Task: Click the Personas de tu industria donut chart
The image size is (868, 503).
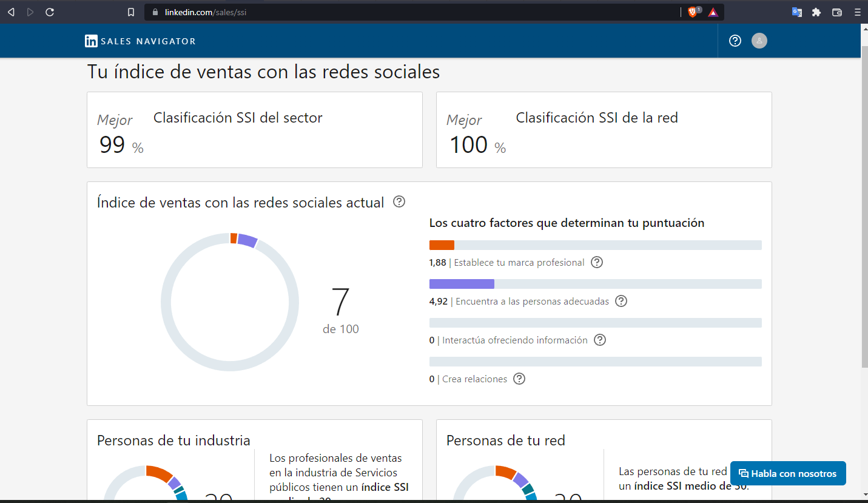Action: (146, 482)
